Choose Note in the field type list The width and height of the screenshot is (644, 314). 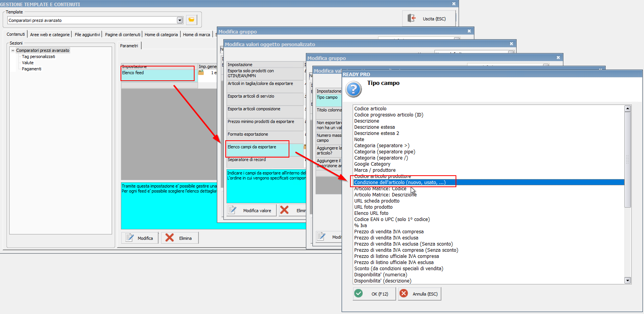(x=359, y=140)
